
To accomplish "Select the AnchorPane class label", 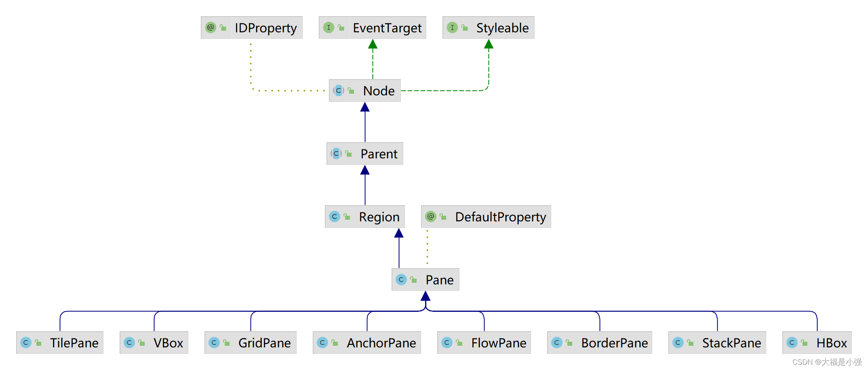I will tap(381, 343).
